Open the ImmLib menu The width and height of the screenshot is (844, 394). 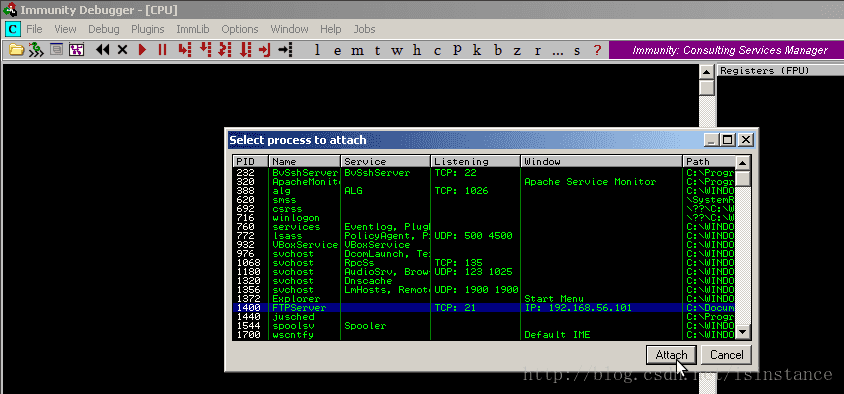[193, 29]
